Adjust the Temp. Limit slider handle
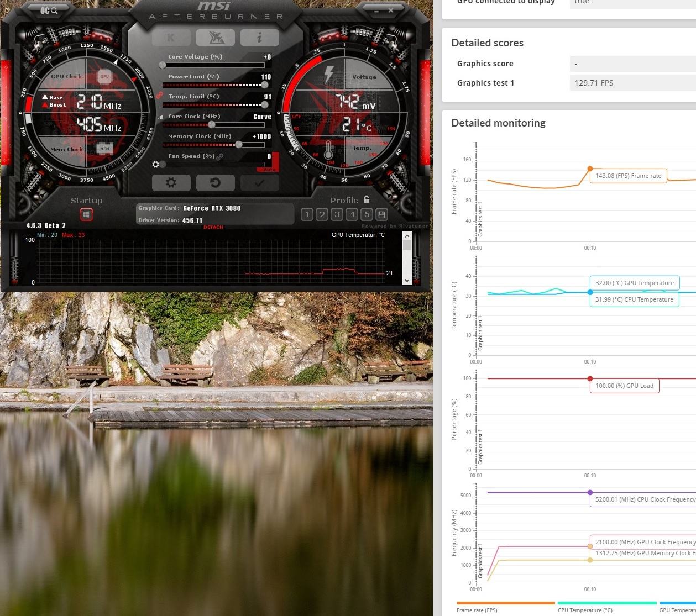The width and height of the screenshot is (696, 616). pos(265,104)
